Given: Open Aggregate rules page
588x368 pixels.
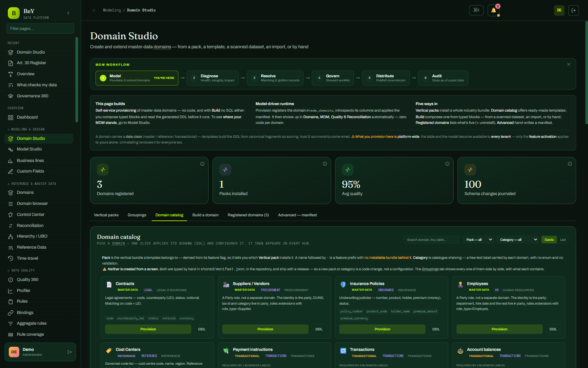Looking at the screenshot, I should [39, 323].
